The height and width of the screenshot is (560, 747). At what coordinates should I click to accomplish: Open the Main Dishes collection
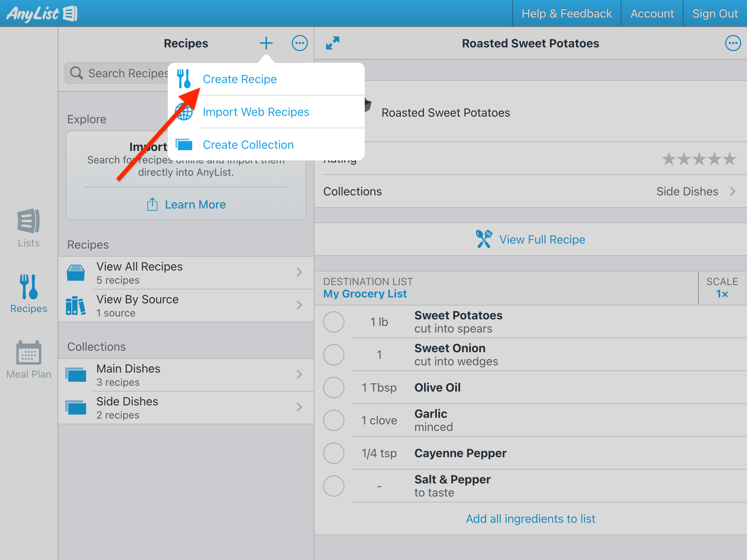tap(186, 375)
